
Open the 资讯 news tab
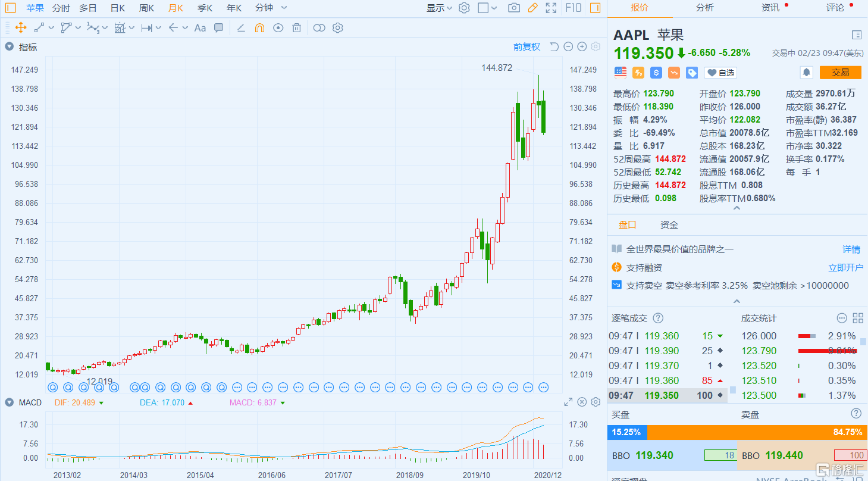click(x=770, y=7)
